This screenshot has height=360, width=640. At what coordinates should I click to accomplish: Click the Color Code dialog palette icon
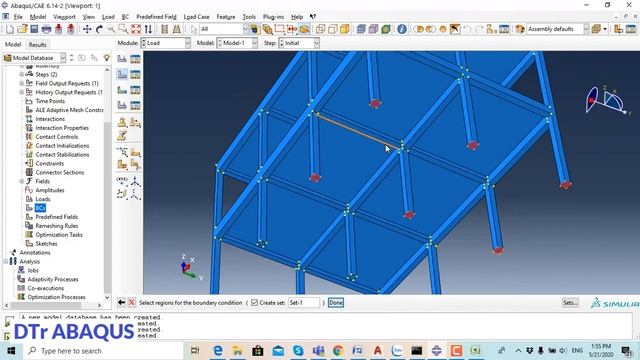[x=520, y=29]
